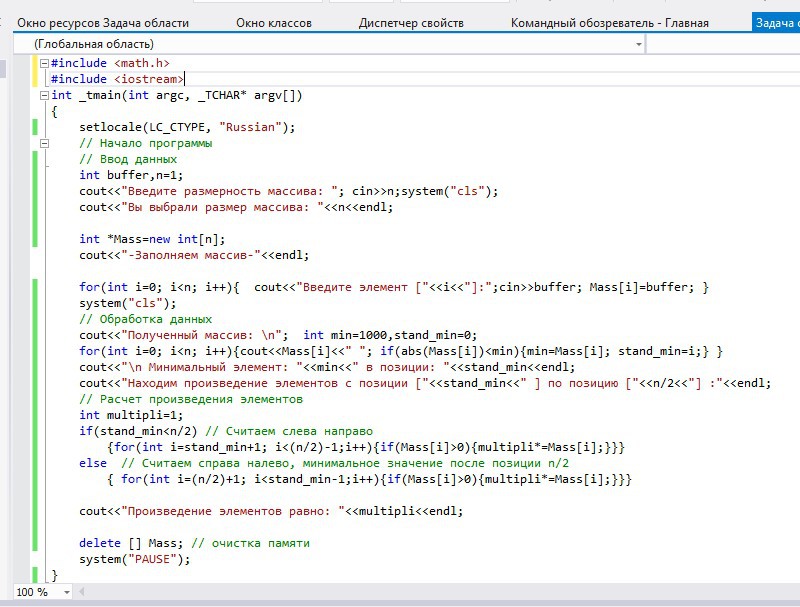The height and width of the screenshot is (607, 800).
Task: Click the if(stand_min<n/2) line
Action: (x=226, y=431)
